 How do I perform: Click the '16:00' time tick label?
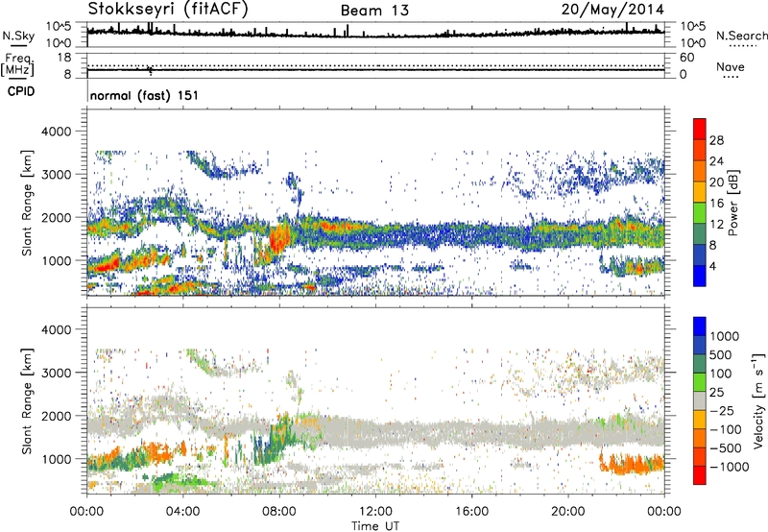[x=471, y=512]
